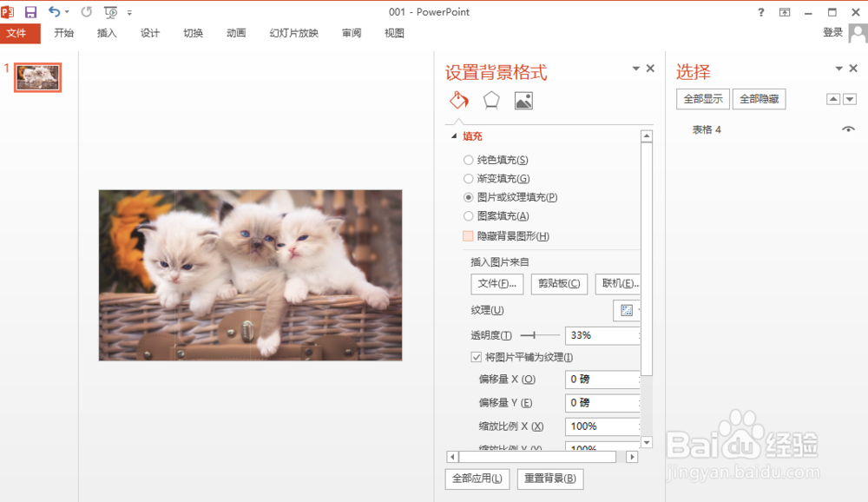Select 图片或纹理填充 radio button
Viewport: 868px width, 502px height.
[469, 197]
